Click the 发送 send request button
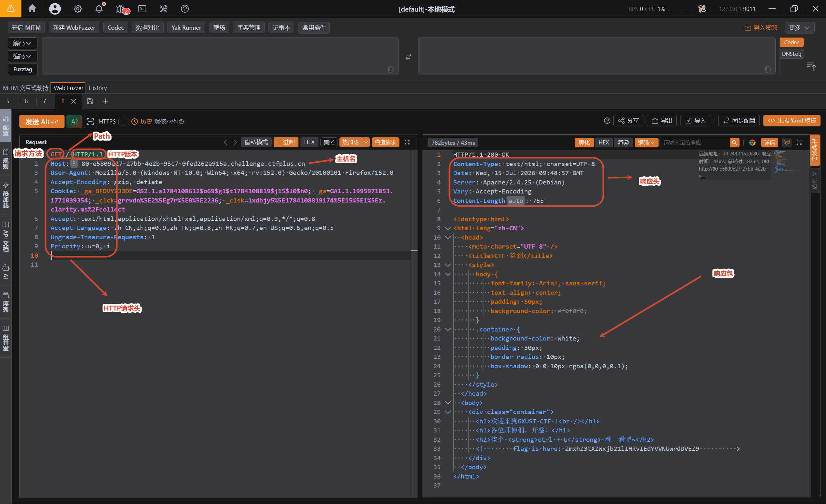Image resolution: width=826 pixels, height=504 pixels. point(42,121)
